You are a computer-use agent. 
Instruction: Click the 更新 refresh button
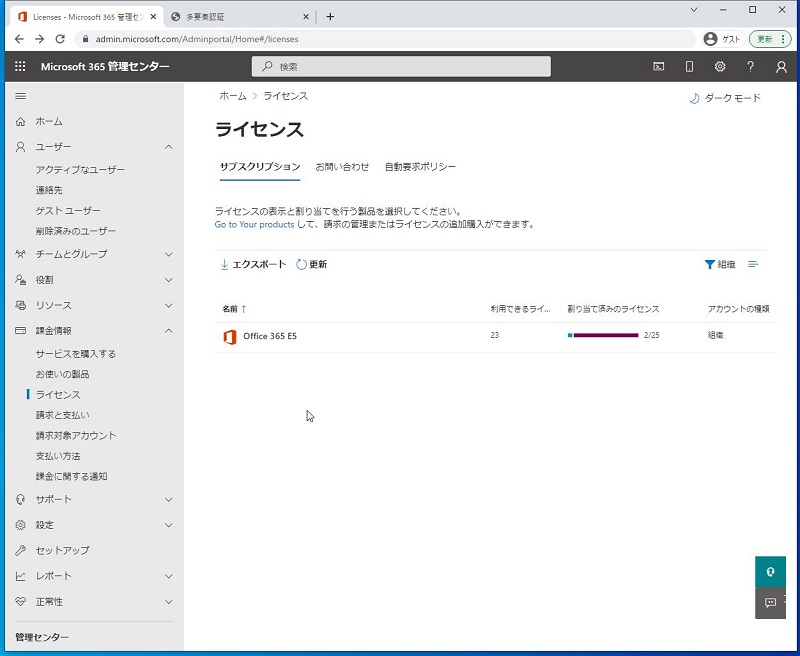312,264
